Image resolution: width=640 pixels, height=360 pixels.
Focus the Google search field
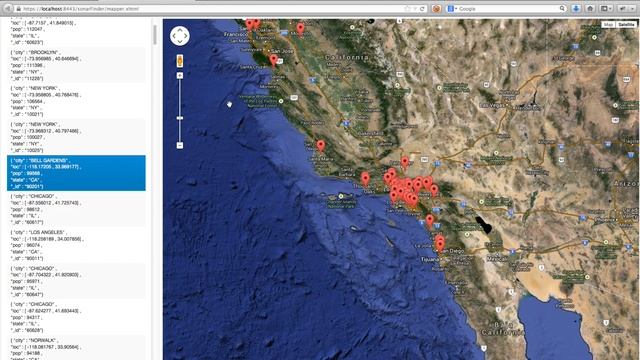pos(508,9)
